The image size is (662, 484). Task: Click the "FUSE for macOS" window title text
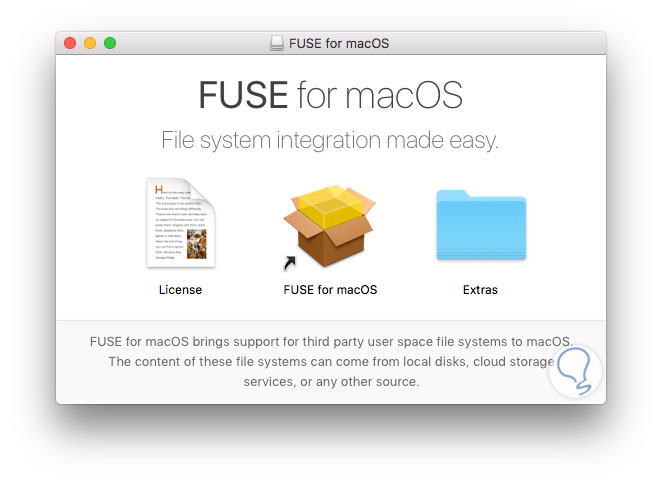(x=339, y=44)
